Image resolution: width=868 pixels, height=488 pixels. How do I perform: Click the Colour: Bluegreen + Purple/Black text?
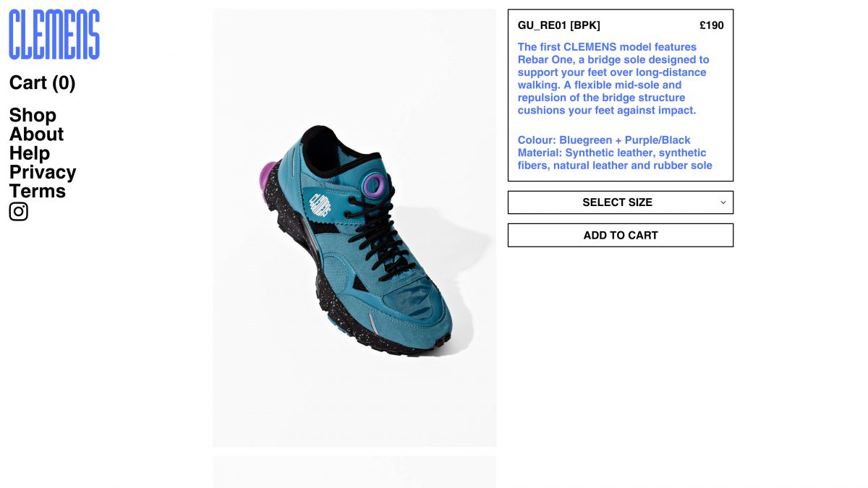(x=604, y=140)
